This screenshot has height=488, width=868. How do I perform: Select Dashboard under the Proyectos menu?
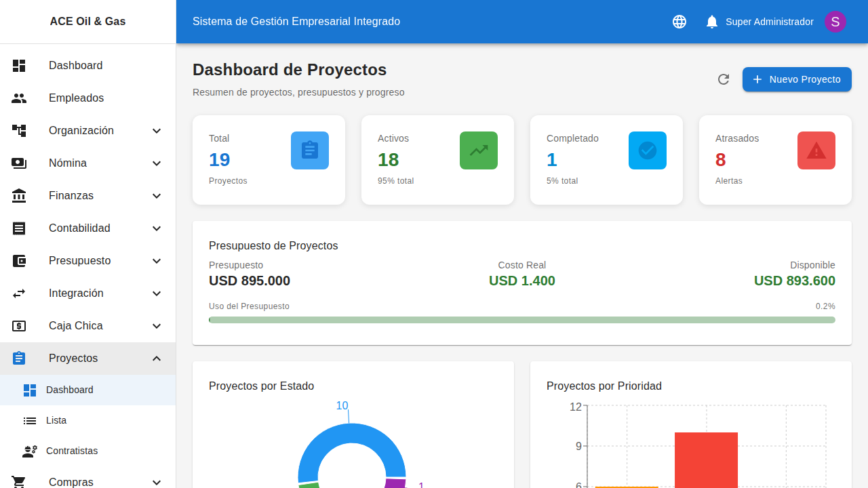(87, 390)
